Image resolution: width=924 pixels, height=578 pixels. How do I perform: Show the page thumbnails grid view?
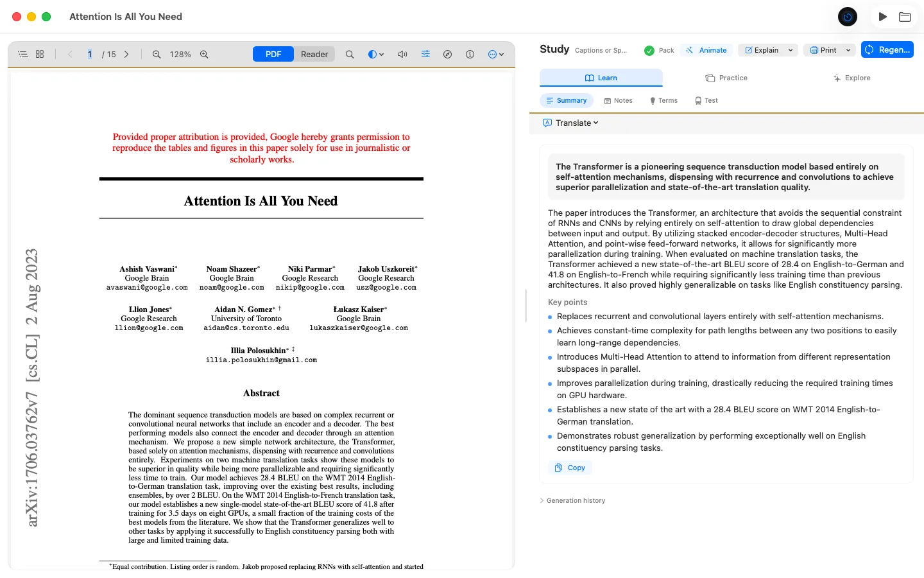(40, 55)
